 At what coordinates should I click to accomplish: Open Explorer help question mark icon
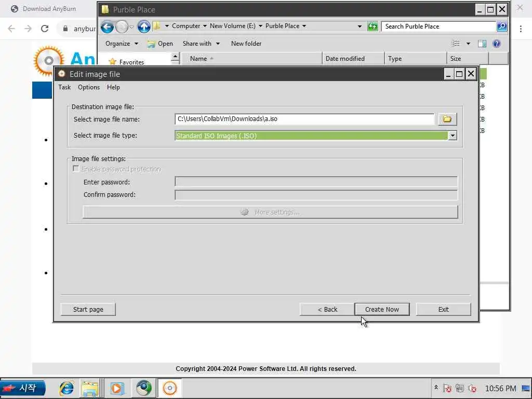(497, 44)
